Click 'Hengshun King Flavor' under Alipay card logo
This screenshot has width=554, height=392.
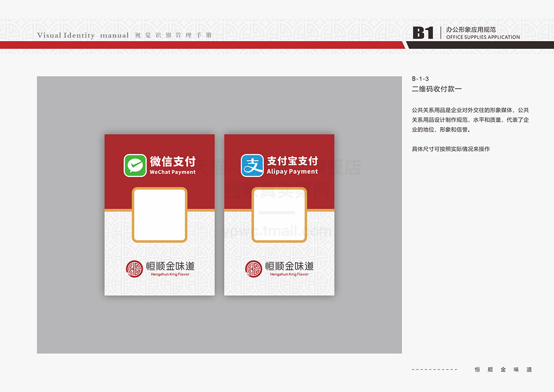point(289,274)
